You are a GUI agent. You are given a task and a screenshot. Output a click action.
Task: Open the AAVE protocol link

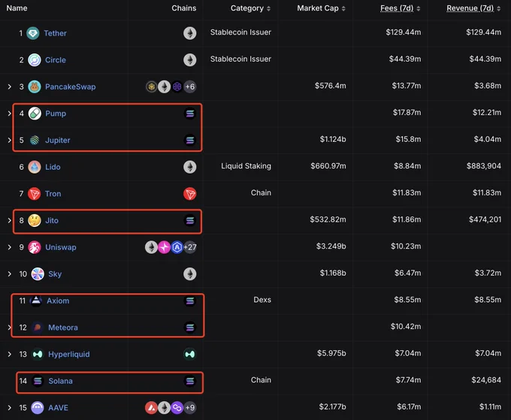click(x=58, y=408)
